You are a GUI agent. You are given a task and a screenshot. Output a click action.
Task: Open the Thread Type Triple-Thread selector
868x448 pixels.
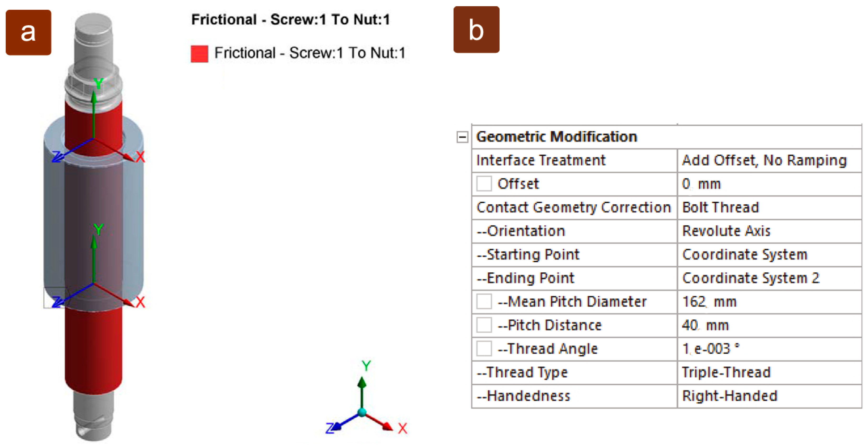point(769,372)
